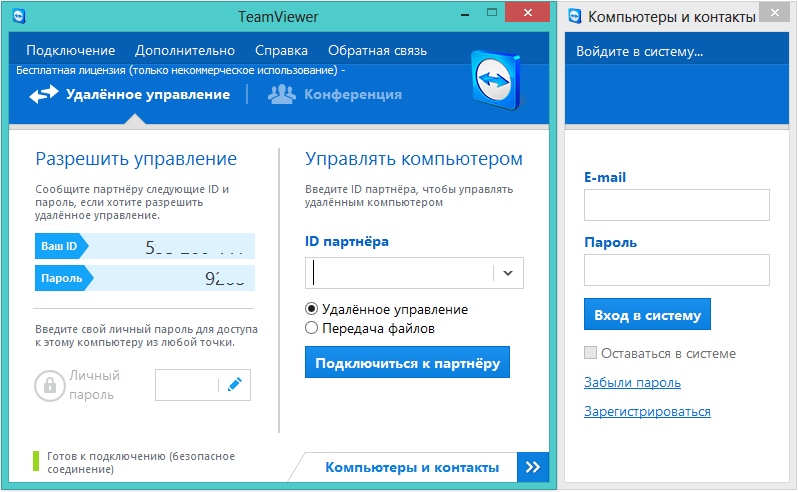Expand the ID партнёра dropdown arrow
The width and height of the screenshot is (798, 492).
507,273
